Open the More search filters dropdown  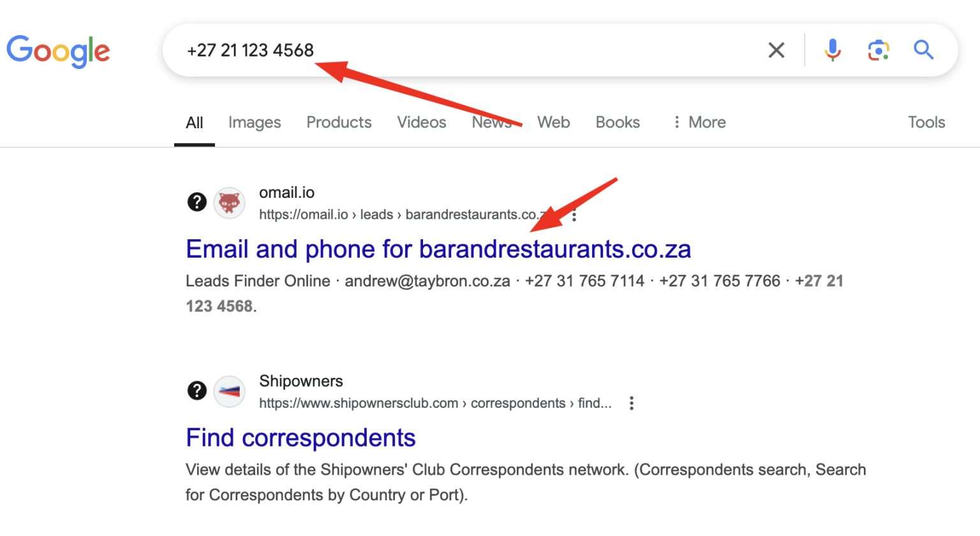coord(699,122)
